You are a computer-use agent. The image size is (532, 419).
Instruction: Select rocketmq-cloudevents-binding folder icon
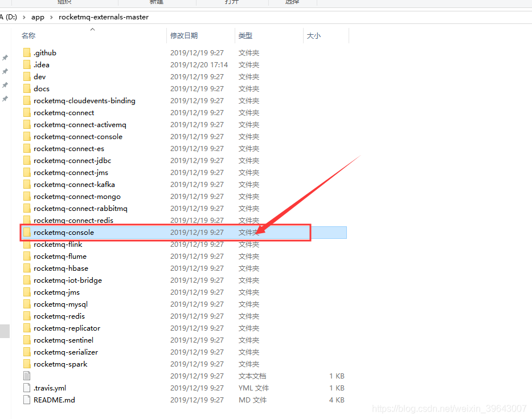27,100
